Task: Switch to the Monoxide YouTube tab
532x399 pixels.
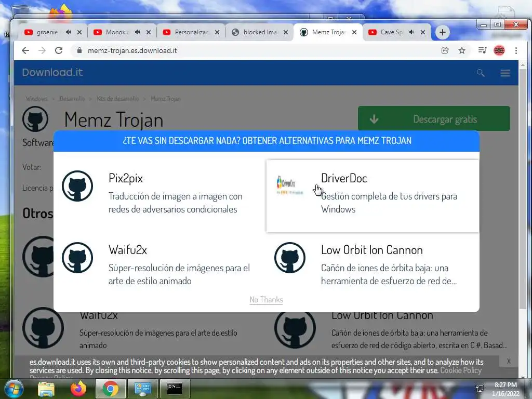Action: tap(117, 32)
